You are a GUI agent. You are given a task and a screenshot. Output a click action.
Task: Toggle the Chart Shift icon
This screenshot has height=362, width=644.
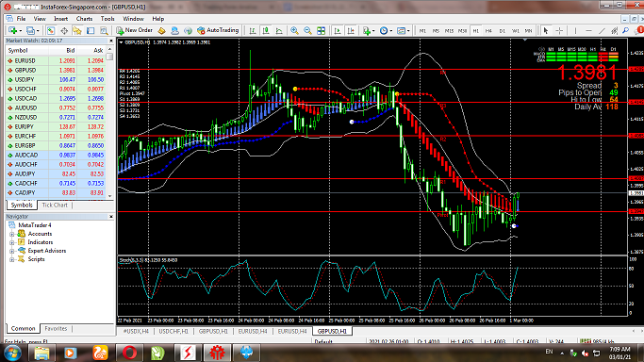coord(351,30)
